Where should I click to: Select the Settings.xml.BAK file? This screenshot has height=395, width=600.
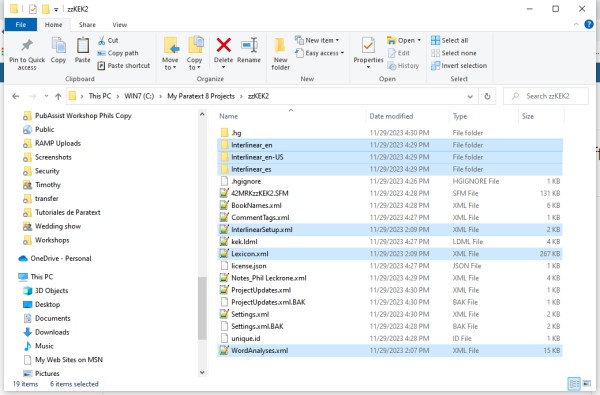tap(390, 326)
